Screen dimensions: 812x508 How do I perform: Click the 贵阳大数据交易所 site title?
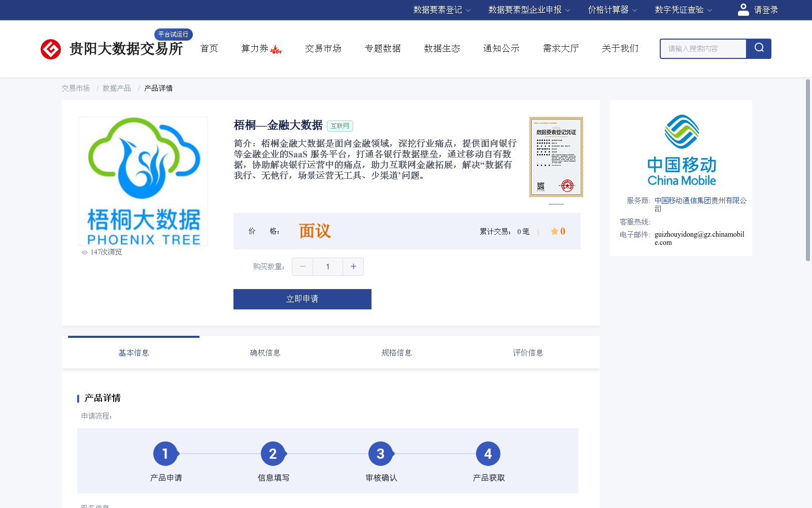point(126,49)
